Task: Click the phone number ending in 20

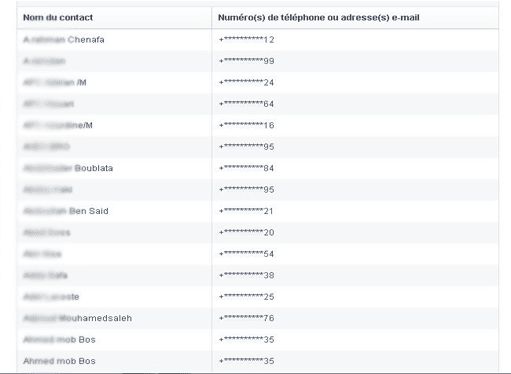Action: (247, 232)
